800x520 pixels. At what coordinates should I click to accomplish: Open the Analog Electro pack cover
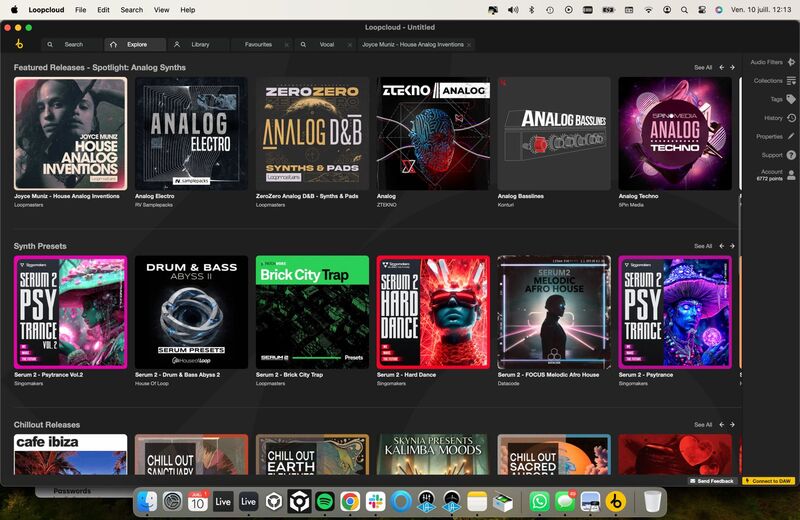(191, 134)
